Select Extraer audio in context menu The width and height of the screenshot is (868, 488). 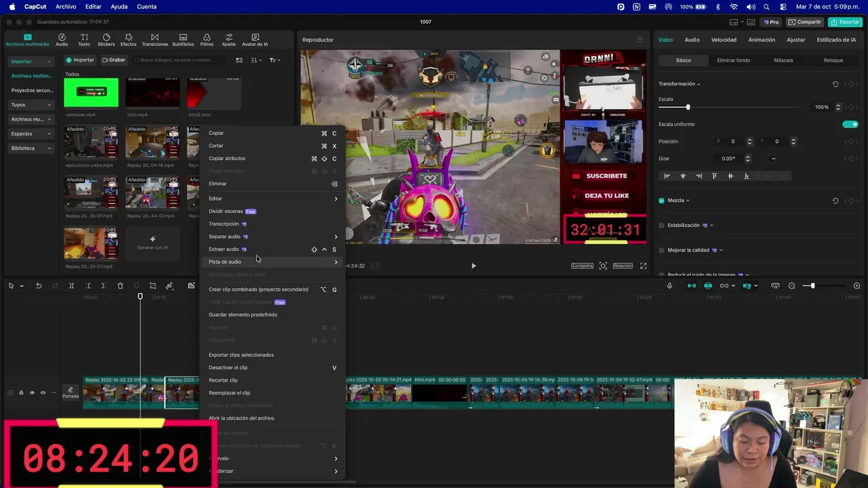point(273,249)
